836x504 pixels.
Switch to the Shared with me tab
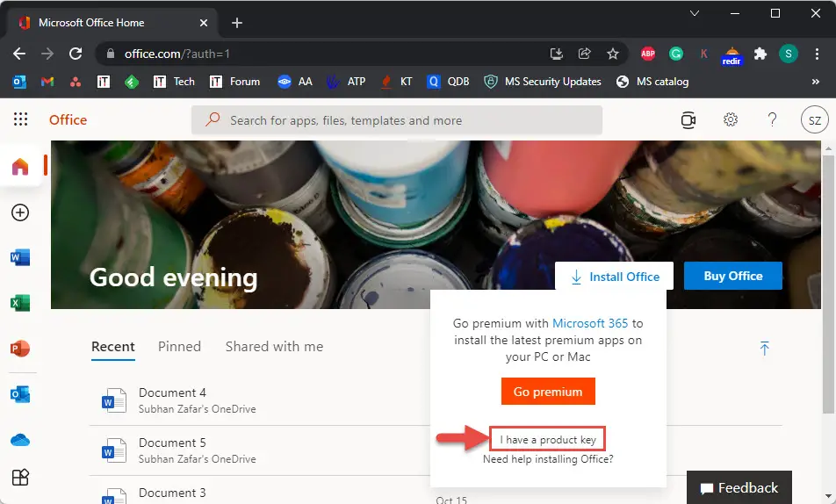(x=274, y=347)
